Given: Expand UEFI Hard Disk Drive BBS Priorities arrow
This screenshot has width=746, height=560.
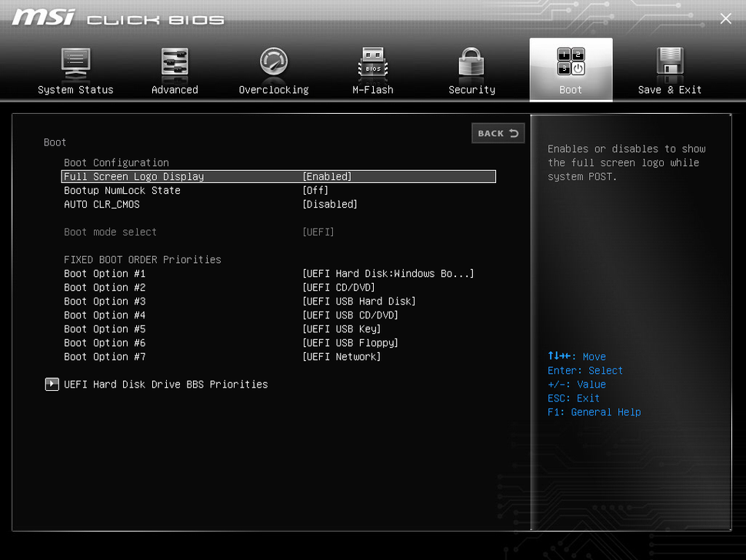Looking at the screenshot, I should point(52,384).
